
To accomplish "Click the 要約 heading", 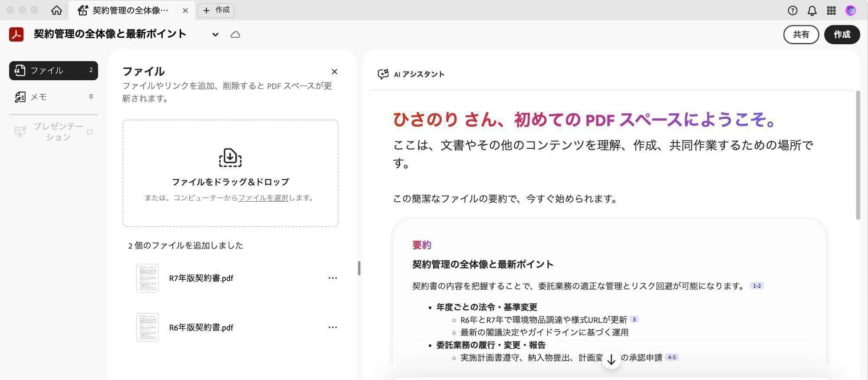I will (421, 245).
